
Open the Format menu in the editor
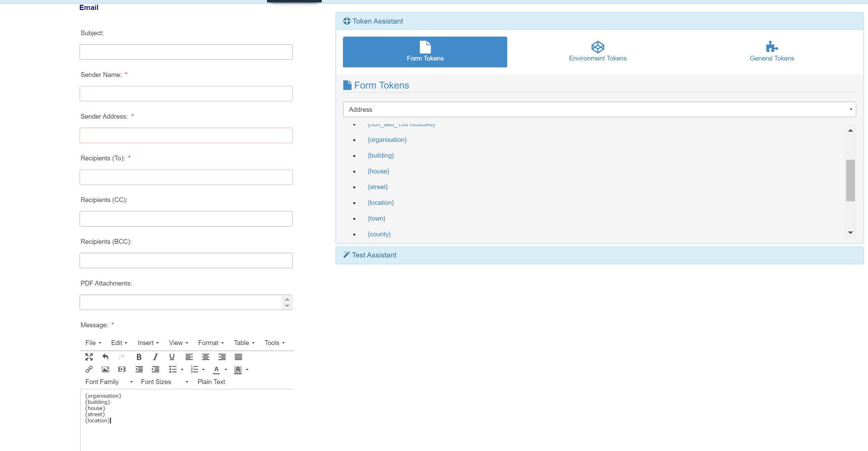[x=210, y=343]
